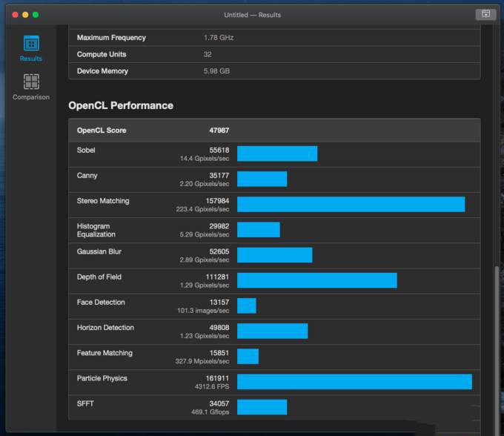Click the Maximum Frequency label
504x436 pixels.
coord(111,38)
